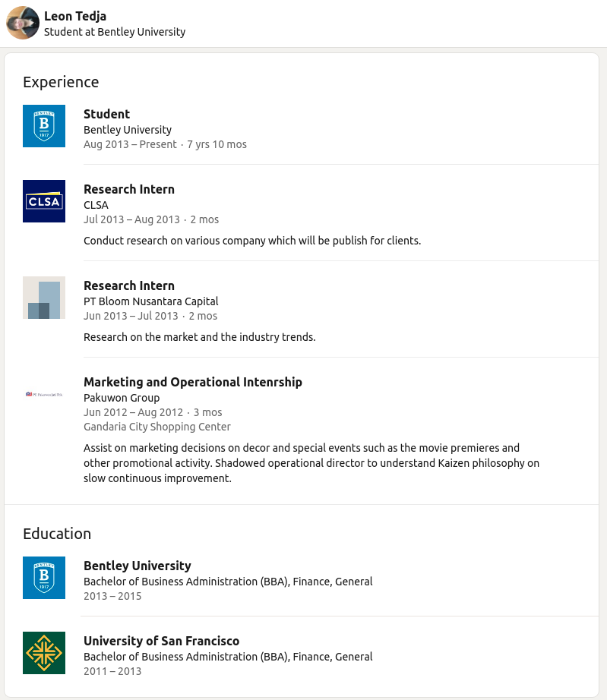Click 'Jul 2013 – Aug 2013 · 2 mos' dates
Screen dimensions: 607x700
pos(151,219)
